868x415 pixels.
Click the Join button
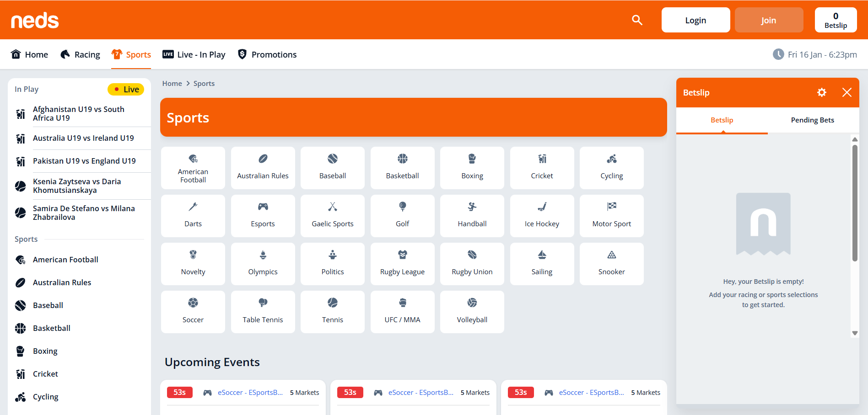pyautogui.click(x=769, y=20)
